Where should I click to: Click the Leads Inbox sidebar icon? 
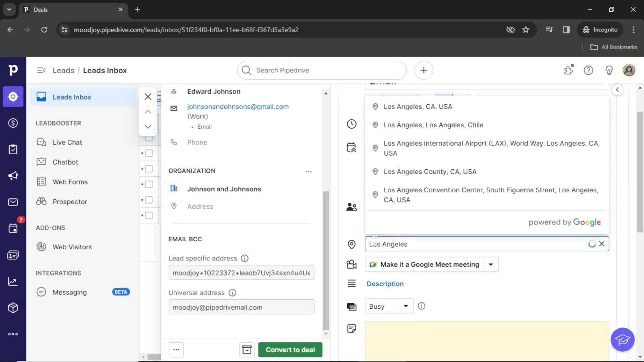41,97
